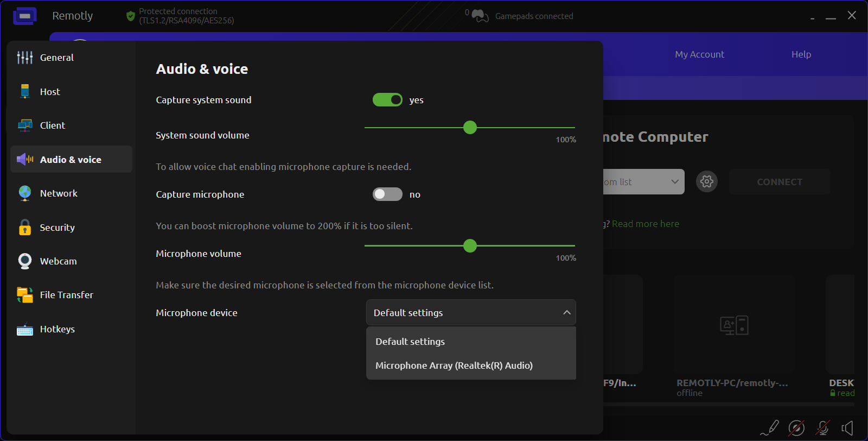The width and height of the screenshot is (868, 441).
Task: Click the gamepads connected controller icon
Action: [x=480, y=16]
